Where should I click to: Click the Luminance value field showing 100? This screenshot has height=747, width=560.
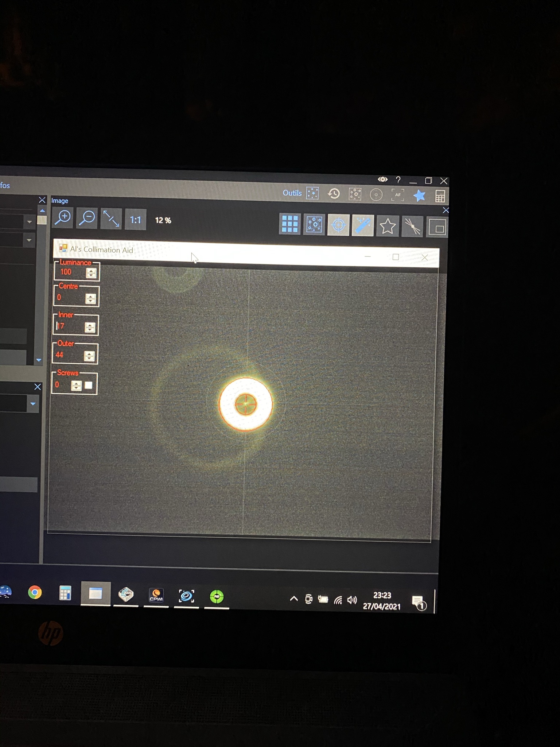coord(70,272)
